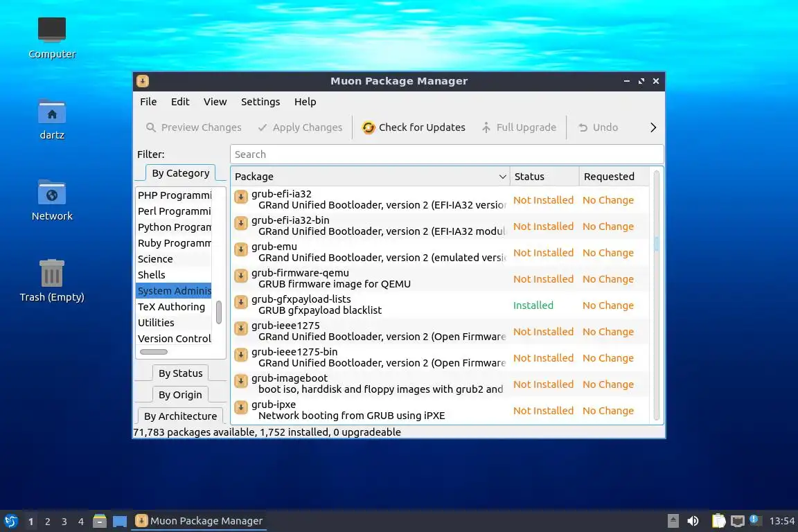This screenshot has width=798, height=532.
Task: Click the Package column sort arrow
Action: (x=502, y=177)
